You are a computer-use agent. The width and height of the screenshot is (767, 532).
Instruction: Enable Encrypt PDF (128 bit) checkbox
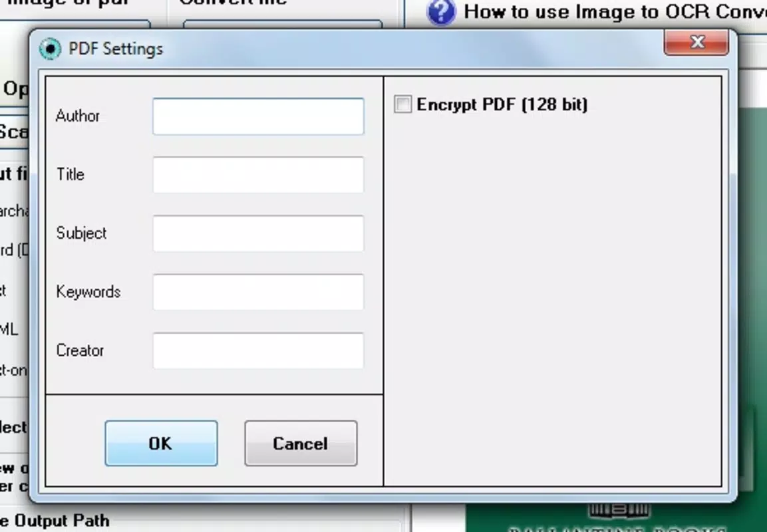click(402, 104)
